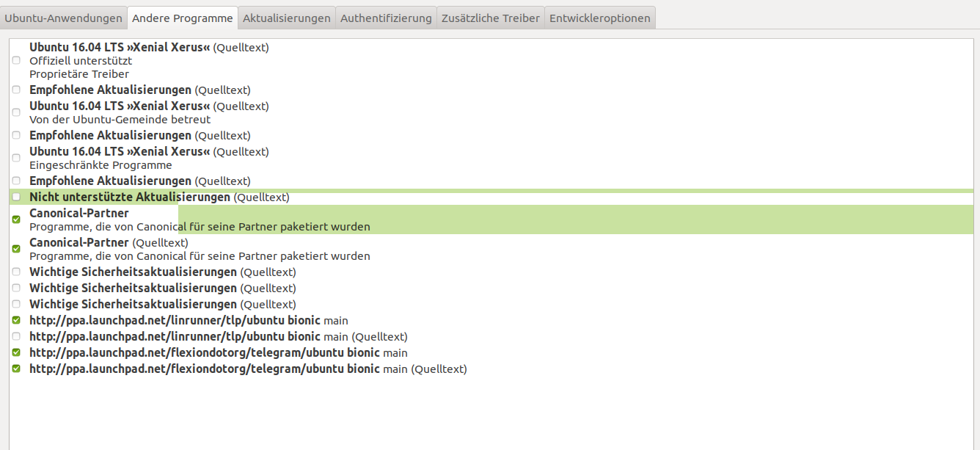980x450 pixels.
Task: Switch to the Ubuntu-Anwendungen tab
Action: tap(63, 18)
